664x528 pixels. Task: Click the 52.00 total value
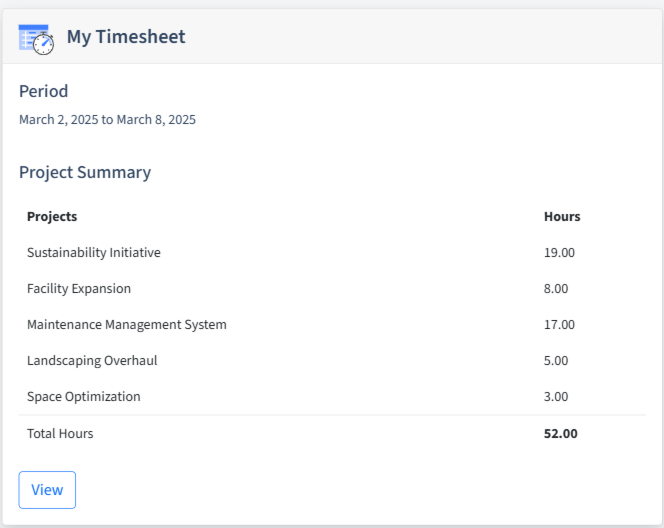coord(560,433)
